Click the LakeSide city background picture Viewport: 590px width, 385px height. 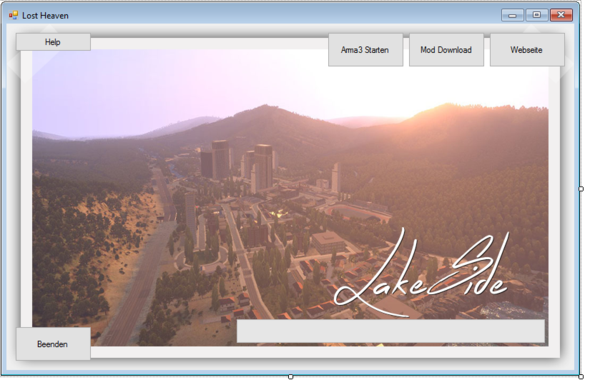tap(290, 198)
